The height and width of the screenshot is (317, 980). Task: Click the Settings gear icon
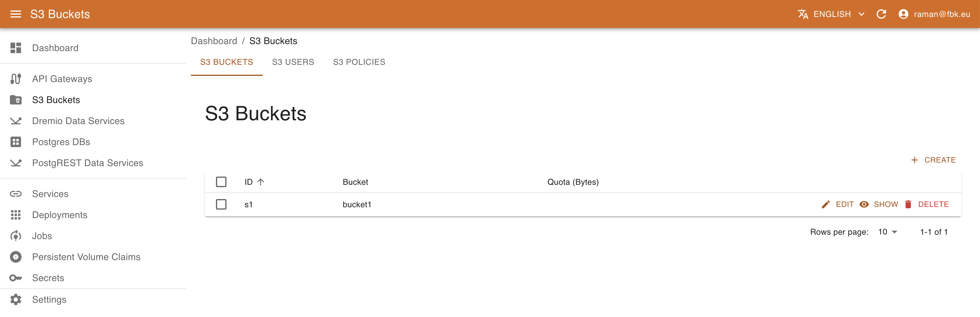15,299
